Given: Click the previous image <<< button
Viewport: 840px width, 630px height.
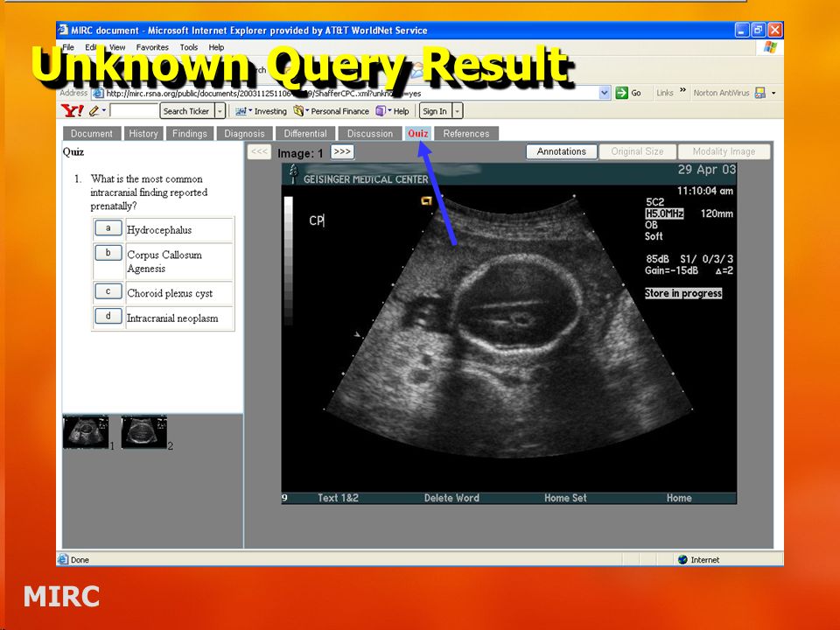Looking at the screenshot, I should [x=259, y=151].
